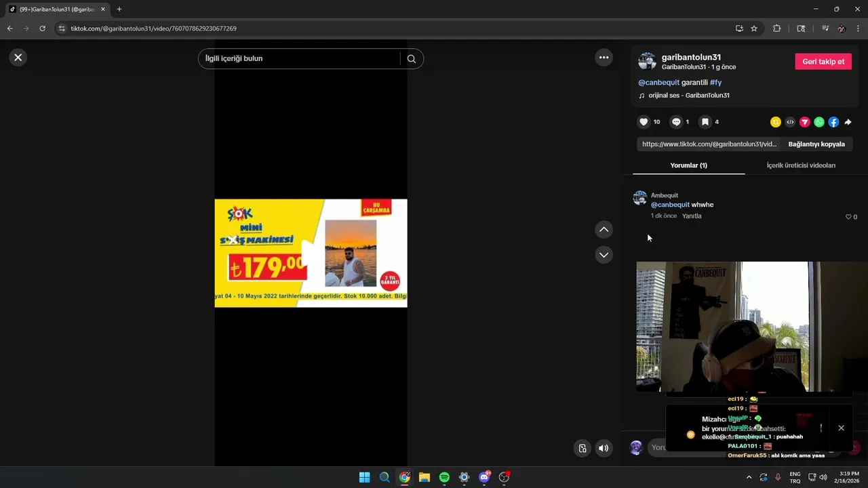This screenshot has height=488, width=868.
Task: Switch to İçerik üreticisi videoları tab
Action: point(801,165)
